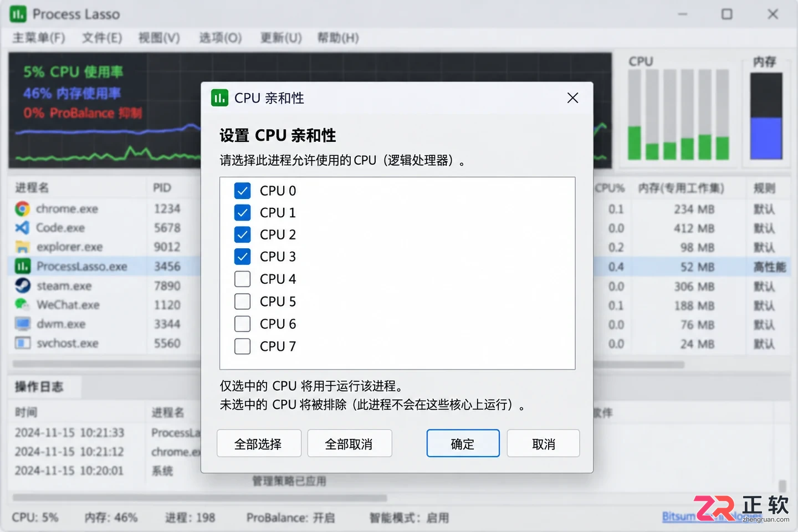
Task: Sort by 内存(专用工作集) column header
Action: pyautogui.click(x=681, y=188)
